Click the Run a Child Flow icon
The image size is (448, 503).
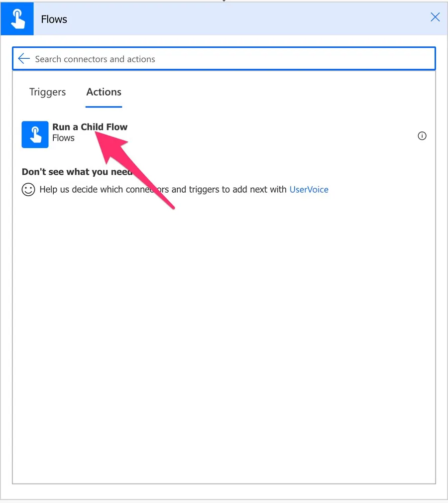35,134
